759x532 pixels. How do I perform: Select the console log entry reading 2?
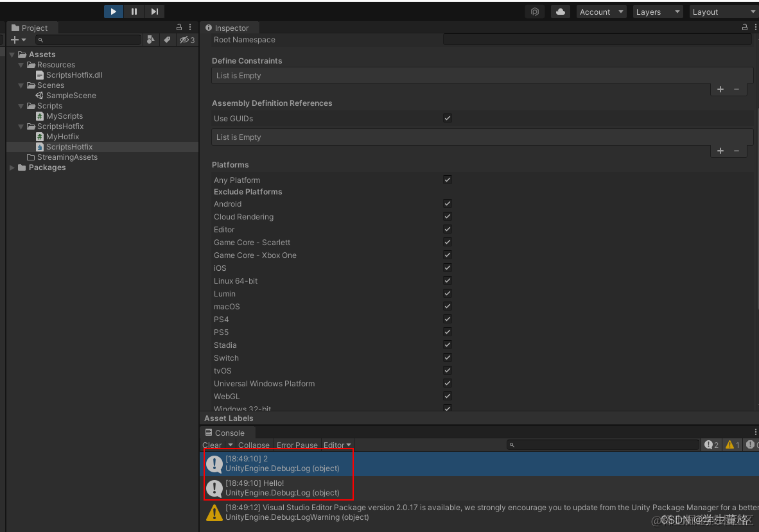click(x=479, y=464)
